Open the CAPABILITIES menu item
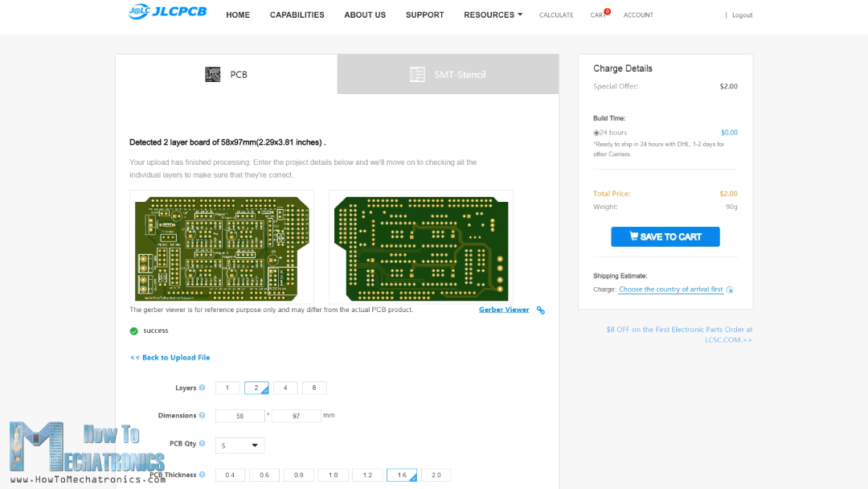The image size is (868, 489). pos(297,14)
